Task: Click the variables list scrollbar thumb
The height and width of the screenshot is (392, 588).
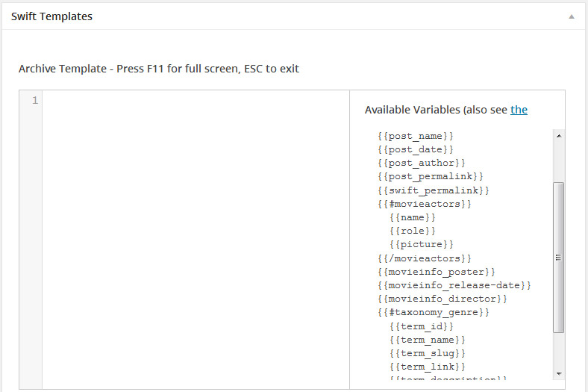Action: pyautogui.click(x=558, y=256)
